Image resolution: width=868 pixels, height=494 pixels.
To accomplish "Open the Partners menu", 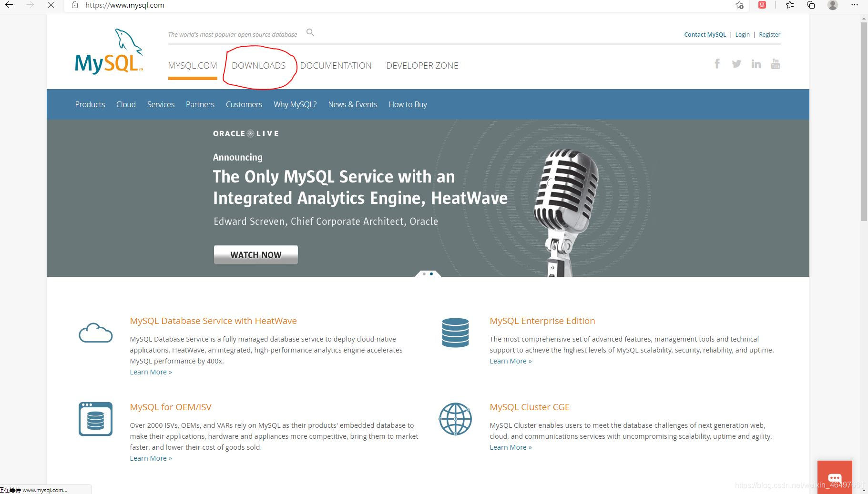I will pos(200,104).
